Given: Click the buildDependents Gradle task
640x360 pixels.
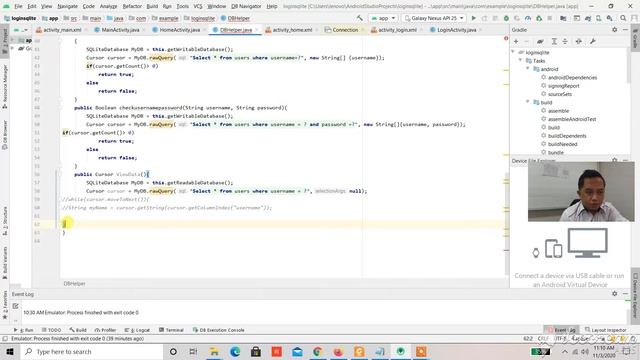Looking at the screenshot, I should coord(567,136).
